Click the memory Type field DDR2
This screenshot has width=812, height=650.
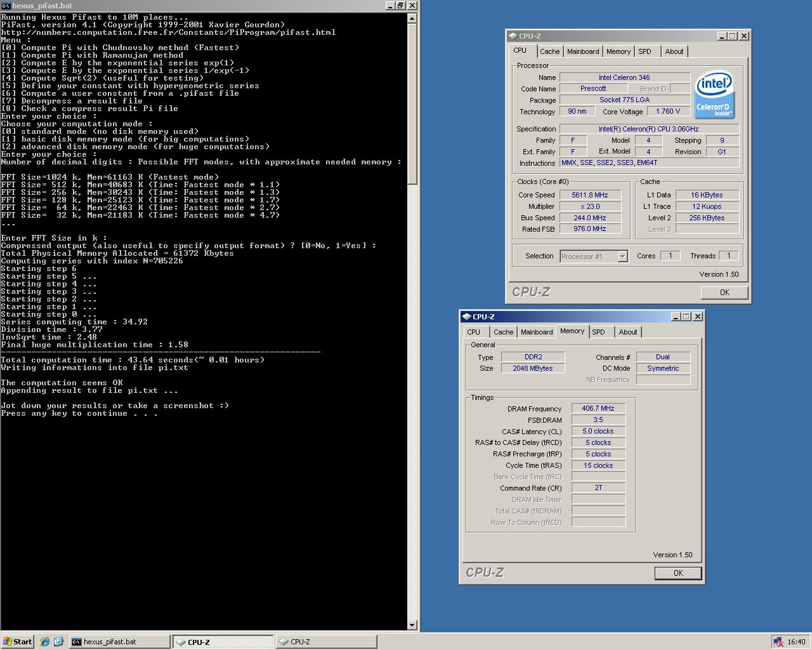coord(533,357)
